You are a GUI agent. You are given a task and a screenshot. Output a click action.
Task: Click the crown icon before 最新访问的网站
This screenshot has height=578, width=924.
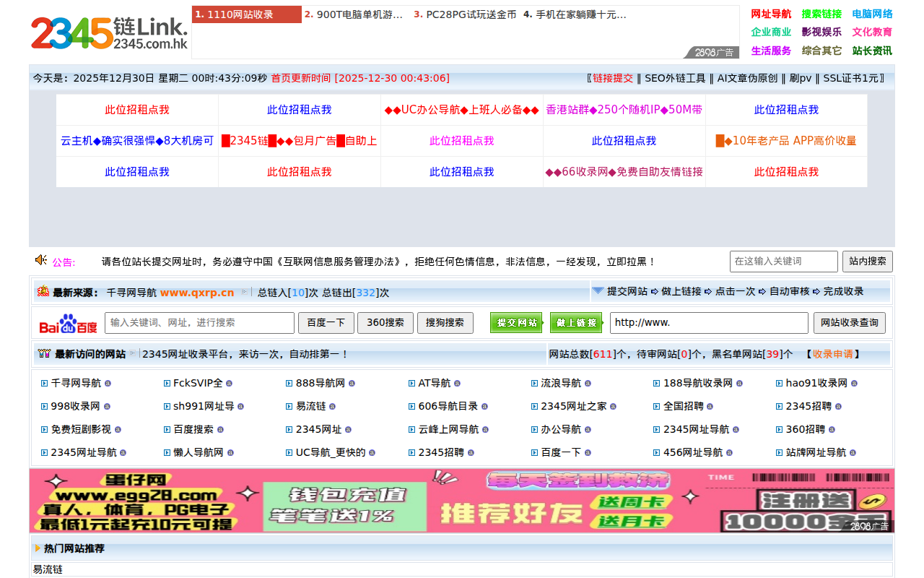pyautogui.click(x=43, y=354)
